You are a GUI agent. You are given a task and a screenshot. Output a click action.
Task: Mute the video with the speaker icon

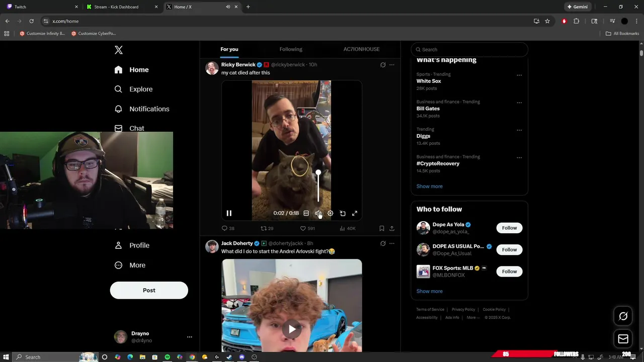click(x=318, y=213)
